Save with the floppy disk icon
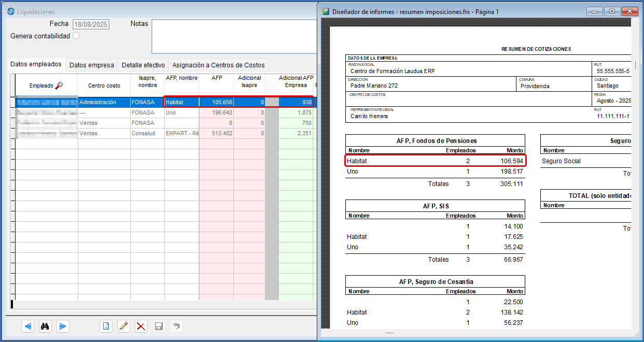This screenshot has height=342, width=644. click(159, 326)
